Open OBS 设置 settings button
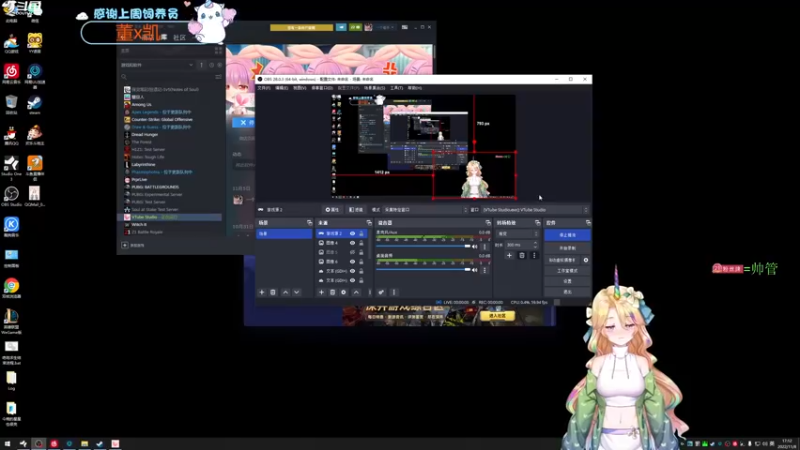 (567, 281)
